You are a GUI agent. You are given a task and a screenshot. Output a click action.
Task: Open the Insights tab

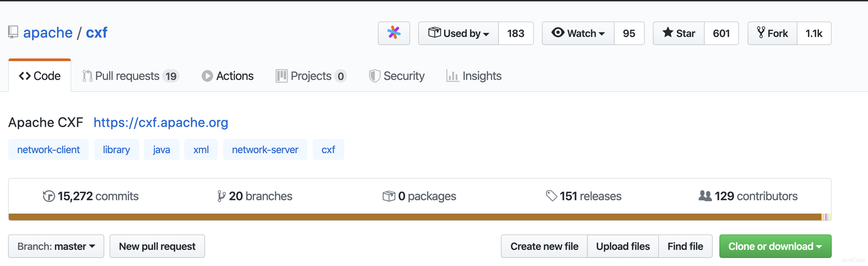(x=474, y=76)
